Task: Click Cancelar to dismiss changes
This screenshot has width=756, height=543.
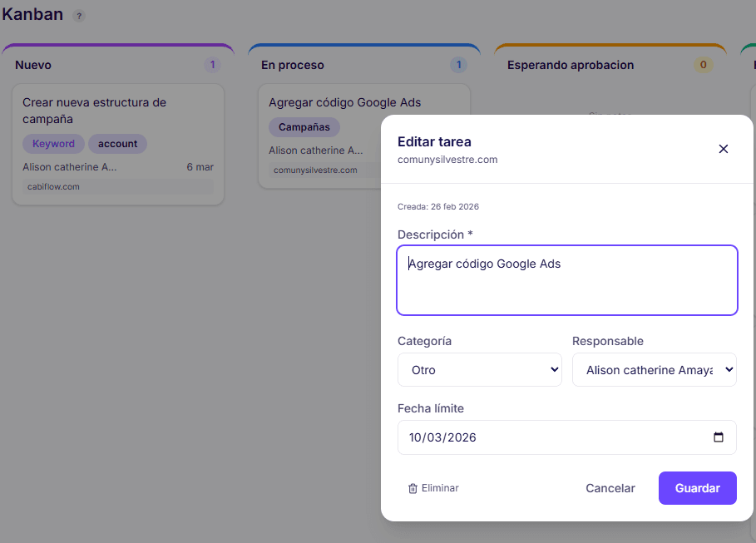Action: [610, 488]
